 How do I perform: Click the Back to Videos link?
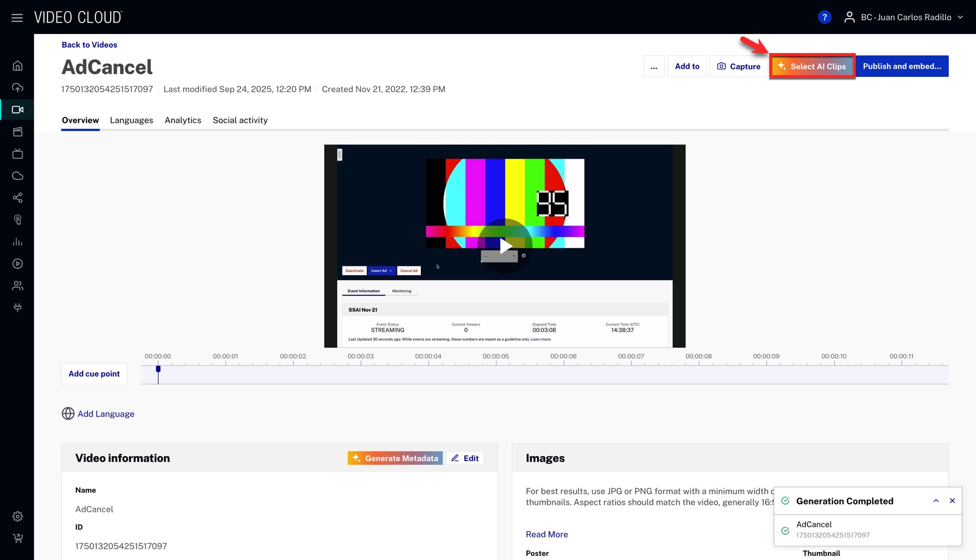[89, 45]
